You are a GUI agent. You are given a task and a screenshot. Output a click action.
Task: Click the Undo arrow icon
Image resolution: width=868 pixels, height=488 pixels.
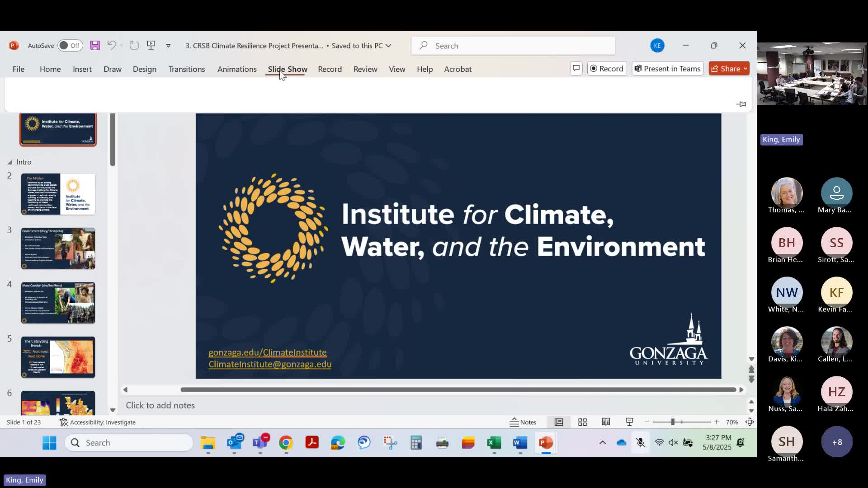[x=111, y=45]
